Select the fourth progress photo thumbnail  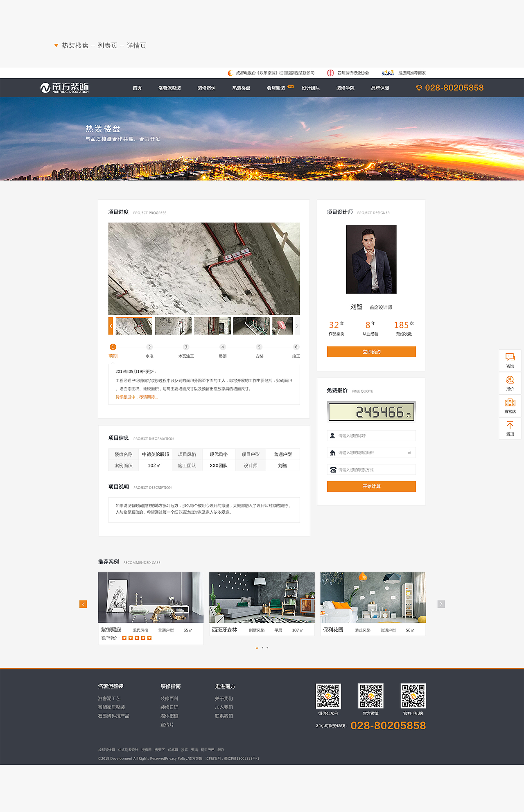pos(252,326)
